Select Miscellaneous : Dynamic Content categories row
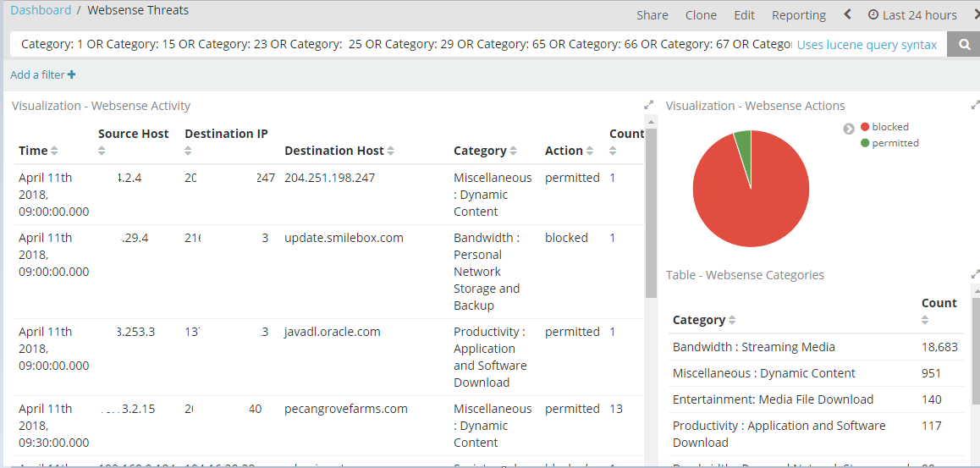The height and width of the screenshot is (468, 980). coord(816,373)
